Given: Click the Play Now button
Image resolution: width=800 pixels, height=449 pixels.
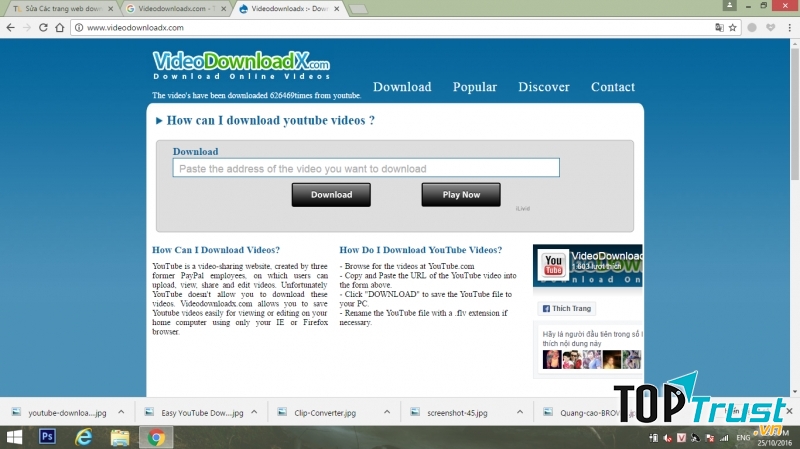Looking at the screenshot, I should point(461,195).
